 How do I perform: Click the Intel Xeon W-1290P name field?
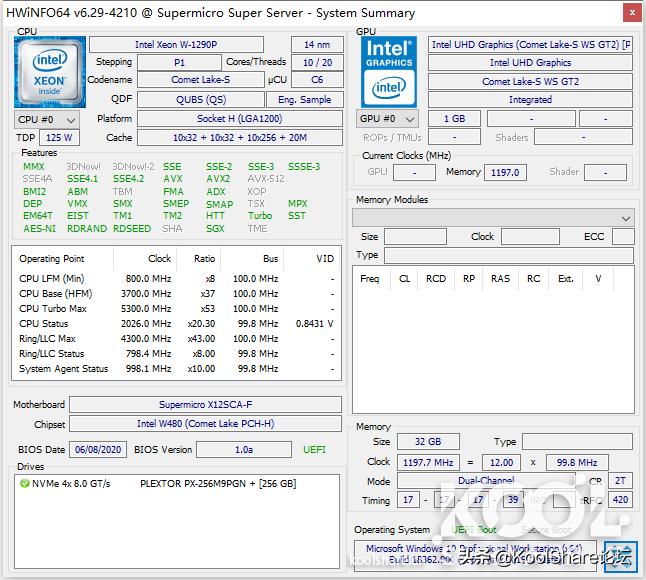[x=176, y=45]
